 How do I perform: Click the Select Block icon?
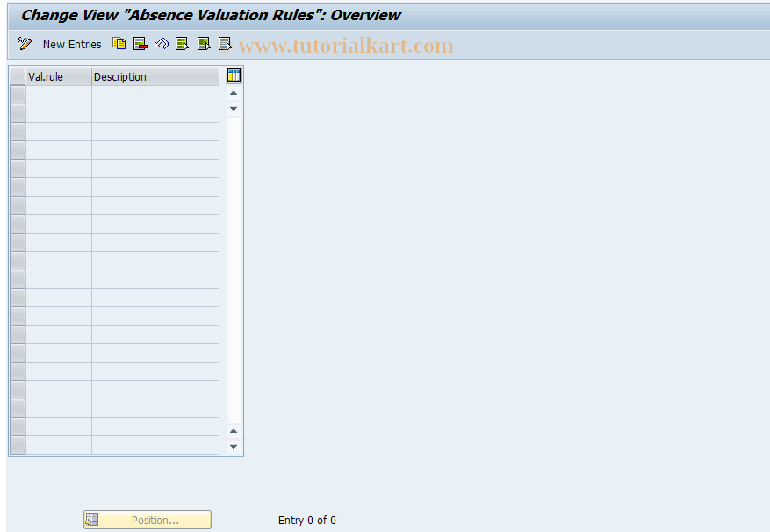(204, 44)
